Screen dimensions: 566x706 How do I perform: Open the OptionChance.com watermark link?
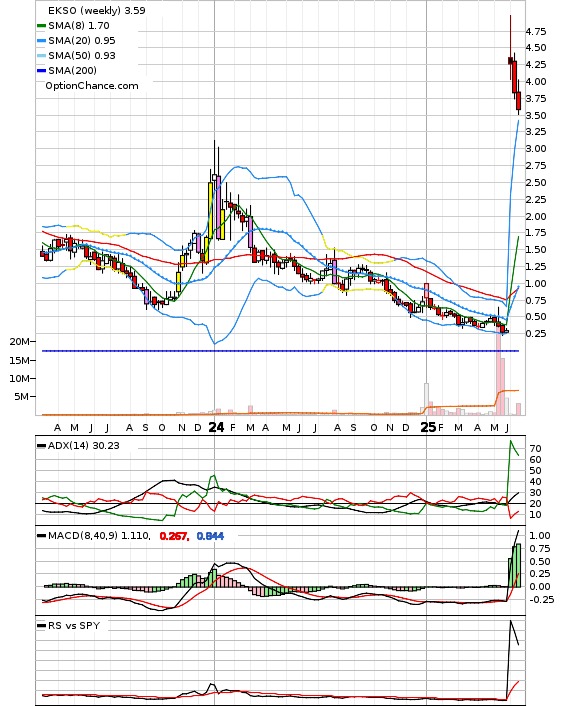[x=92, y=86]
